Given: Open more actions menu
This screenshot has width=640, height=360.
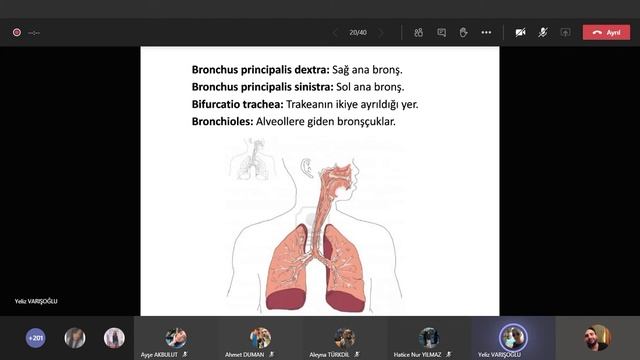Looking at the screenshot, I should 486,32.
